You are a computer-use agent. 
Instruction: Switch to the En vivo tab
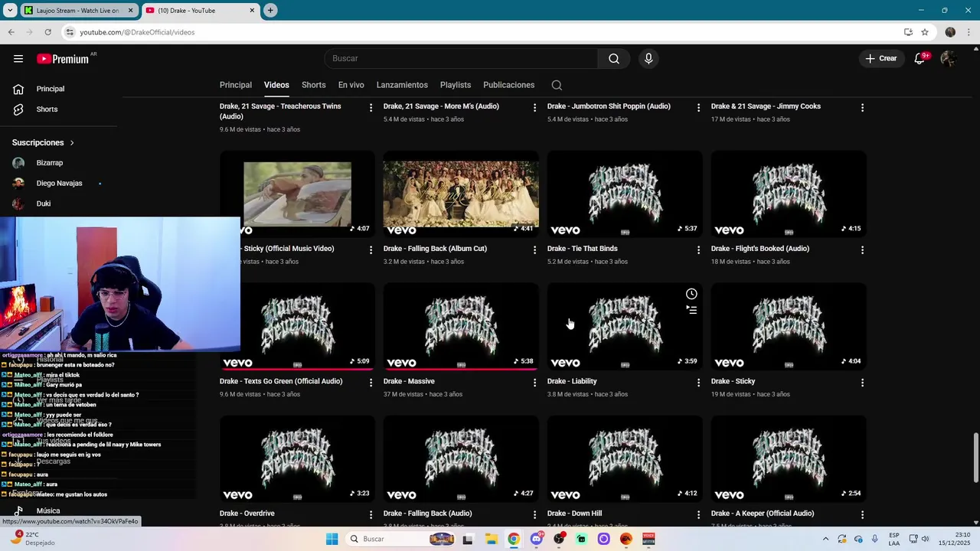pos(351,85)
